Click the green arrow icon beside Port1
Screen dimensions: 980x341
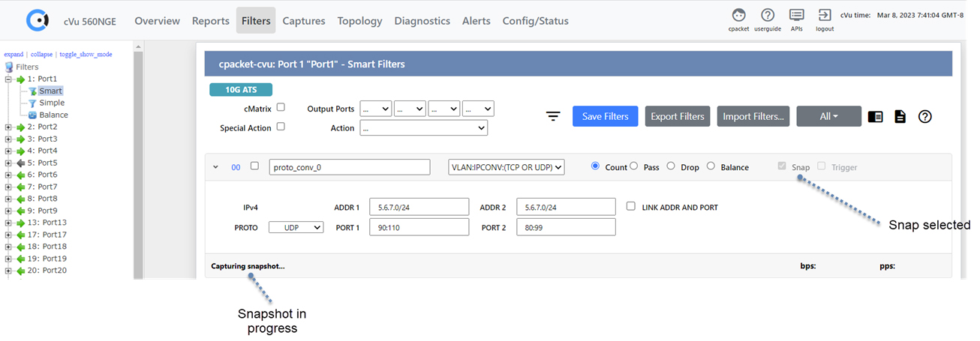[x=21, y=79]
